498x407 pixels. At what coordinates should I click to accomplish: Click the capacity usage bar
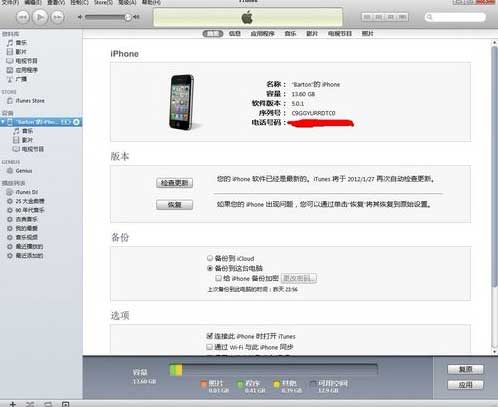coord(273,370)
